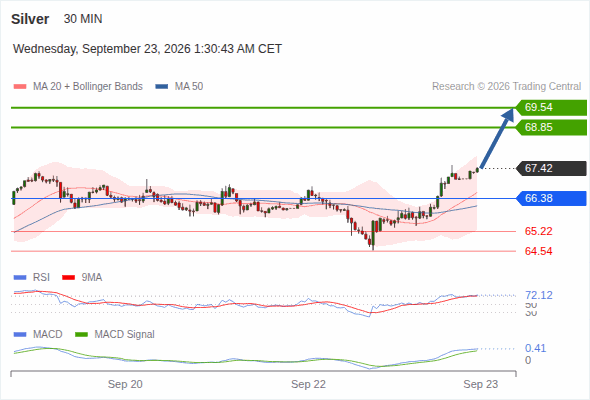
Task: Click the 65.22 support level label
Action: pyautogui.click(x=538, y=231)
